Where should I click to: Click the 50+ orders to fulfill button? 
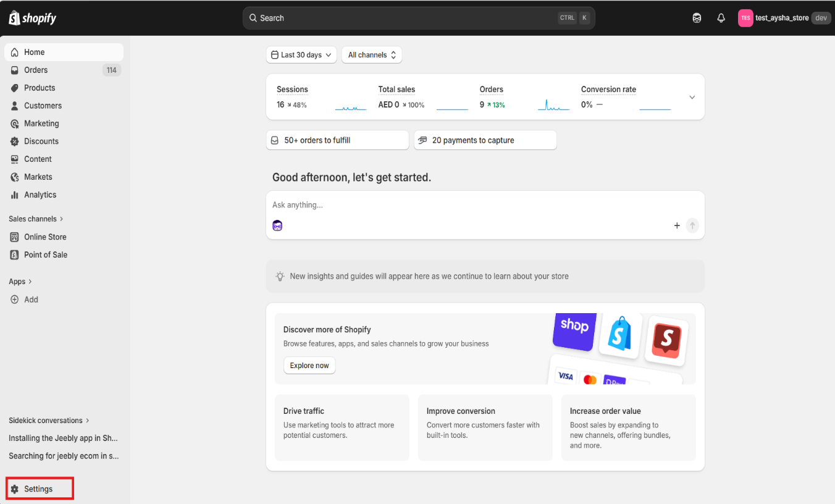tap(338, 140)
